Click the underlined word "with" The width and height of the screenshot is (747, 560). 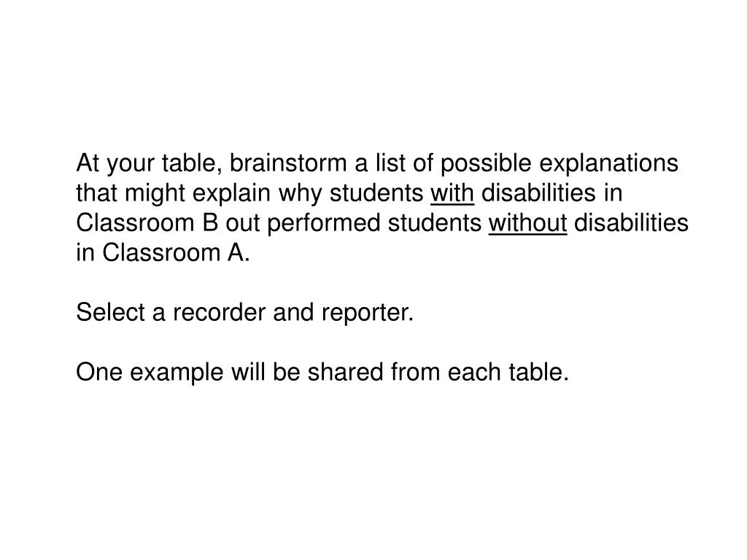[x=452, y=192]
